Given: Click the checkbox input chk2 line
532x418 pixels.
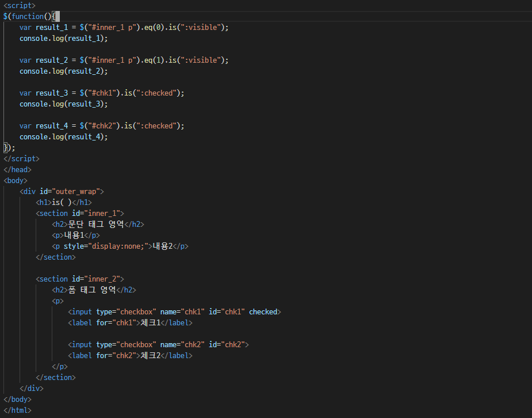Looking at the screenshot, I should click(x=158, y=345).
